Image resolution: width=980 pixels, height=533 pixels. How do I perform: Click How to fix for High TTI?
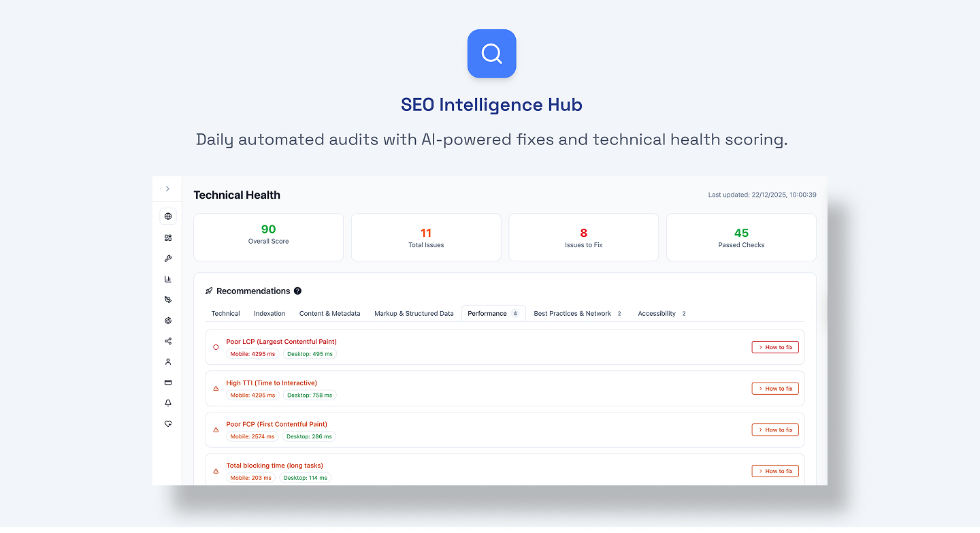[x=775, y=388]
